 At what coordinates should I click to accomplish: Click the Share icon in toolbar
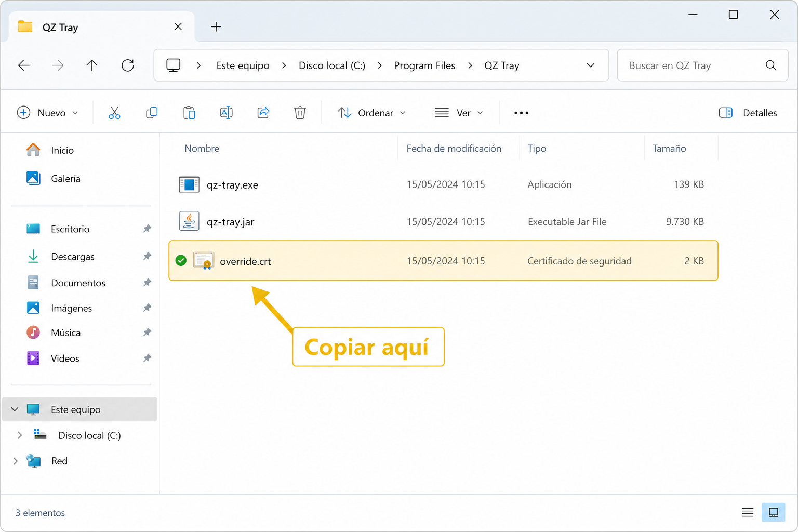pyautogui.click(x=263, y=113)
